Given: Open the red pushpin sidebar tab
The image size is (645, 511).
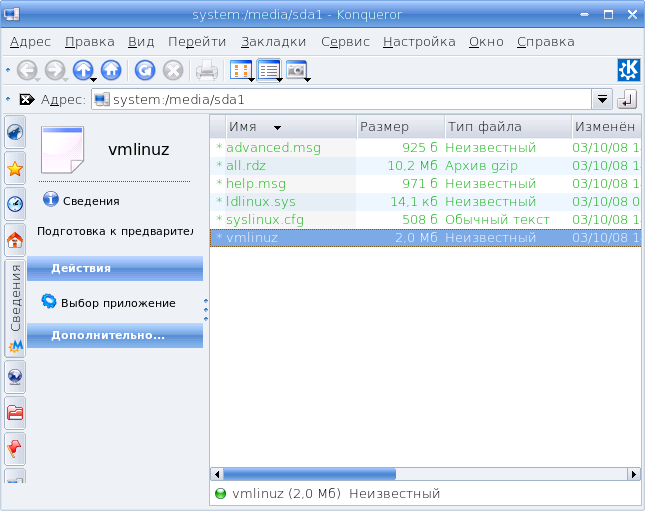Looking at the screenshot, I should tap(15, 448).
